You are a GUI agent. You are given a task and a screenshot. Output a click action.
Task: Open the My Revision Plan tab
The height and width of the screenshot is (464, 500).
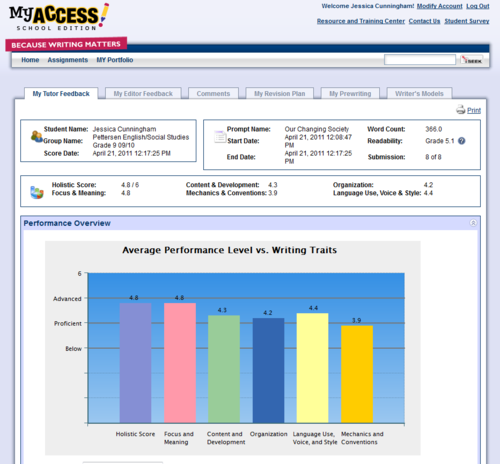coord(280,94)
